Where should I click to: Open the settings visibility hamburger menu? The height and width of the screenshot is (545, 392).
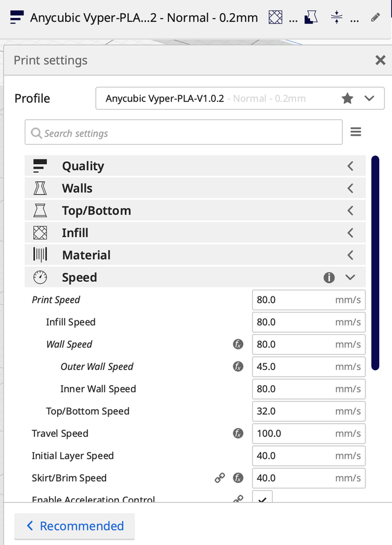[356, 132]
